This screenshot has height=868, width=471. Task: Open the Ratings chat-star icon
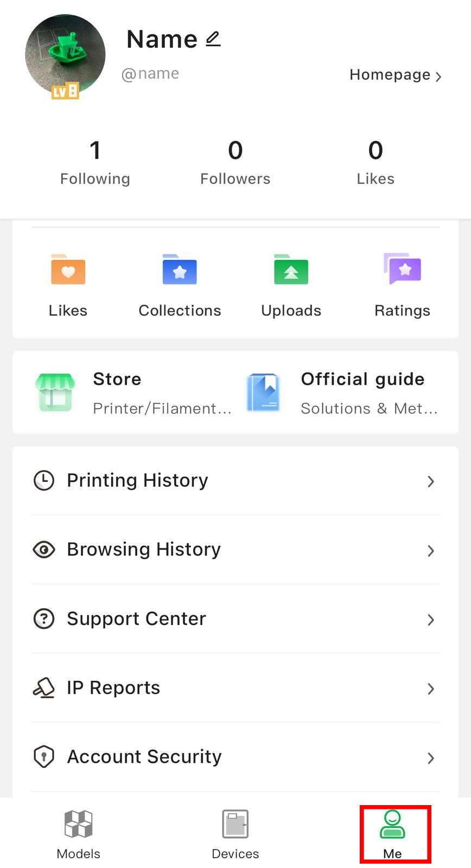402,269
